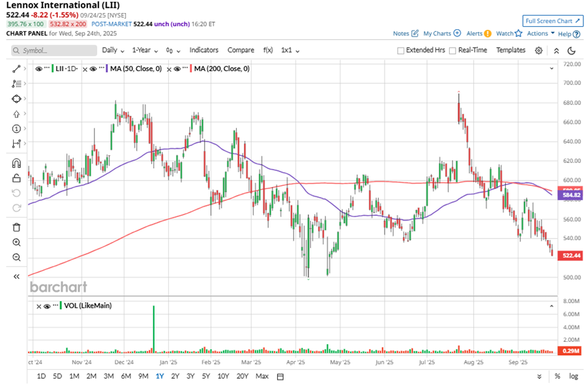This screenshot has width=588, height=386.
Task: Click the Watch star icon
Action: click(x=518, y=33)
